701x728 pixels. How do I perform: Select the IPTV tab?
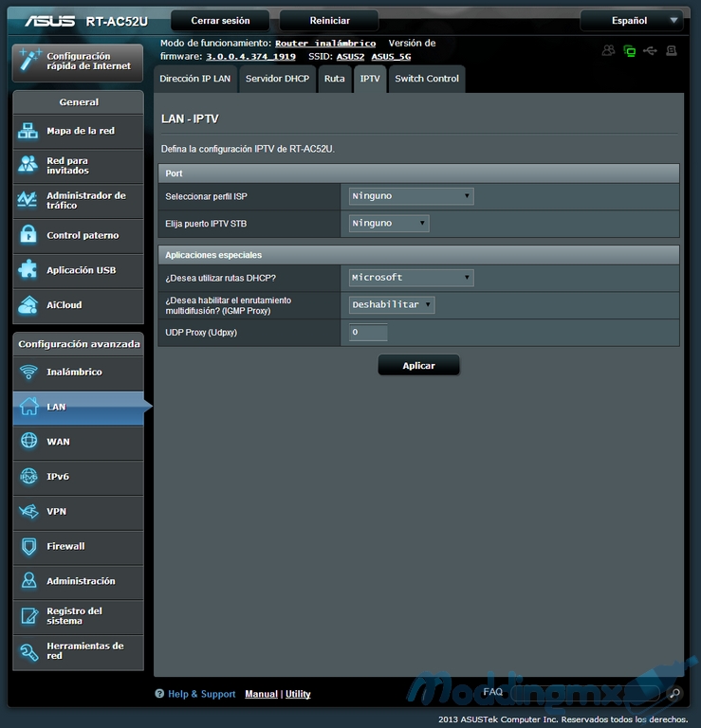tap(370, 79)
